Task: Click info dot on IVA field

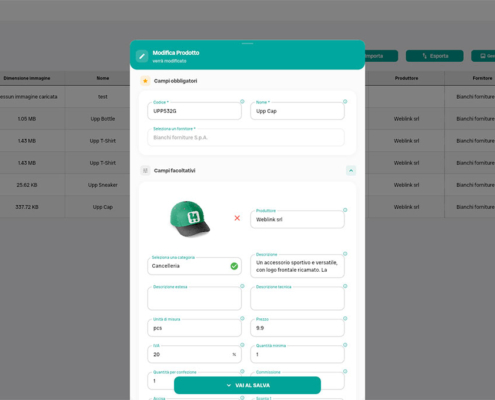Action: coord(242,345)
